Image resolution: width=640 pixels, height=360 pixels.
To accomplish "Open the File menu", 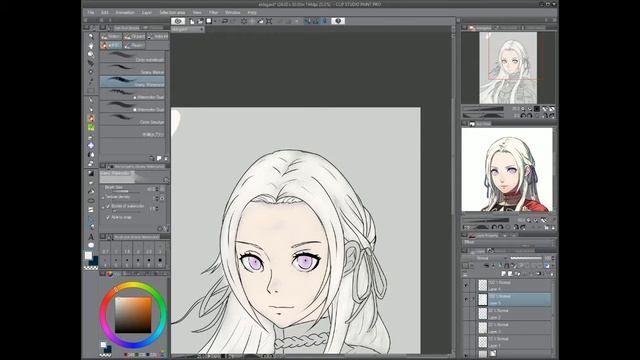I will [91, 13].
